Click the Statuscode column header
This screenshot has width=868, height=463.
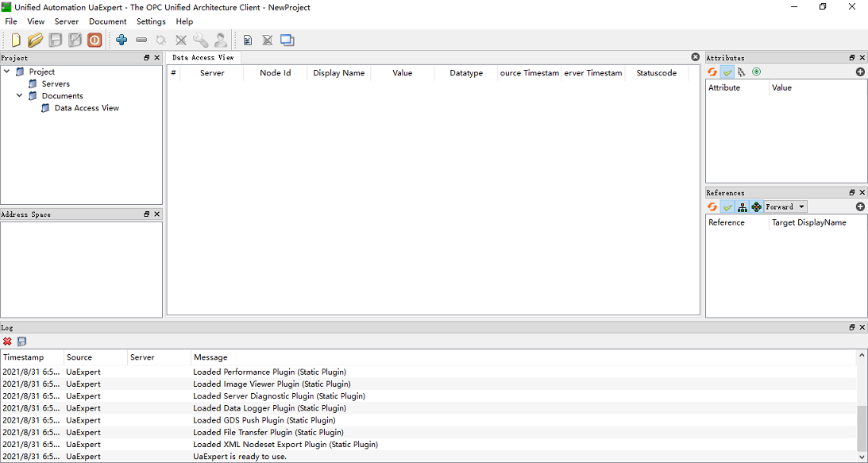coord(657,73)
